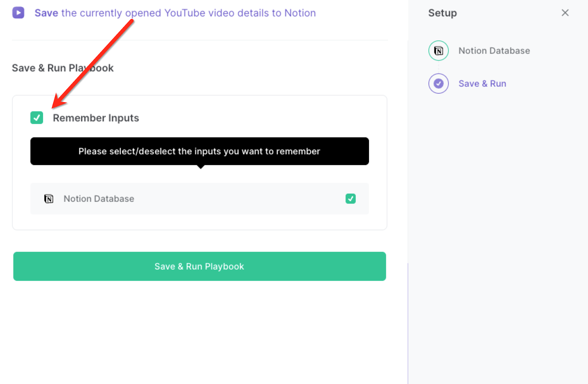The image size is (588, 384).
Task: Open the YouTube-to-Notion playbook title link
Action: pyautogui.click(x=175, y=12)
